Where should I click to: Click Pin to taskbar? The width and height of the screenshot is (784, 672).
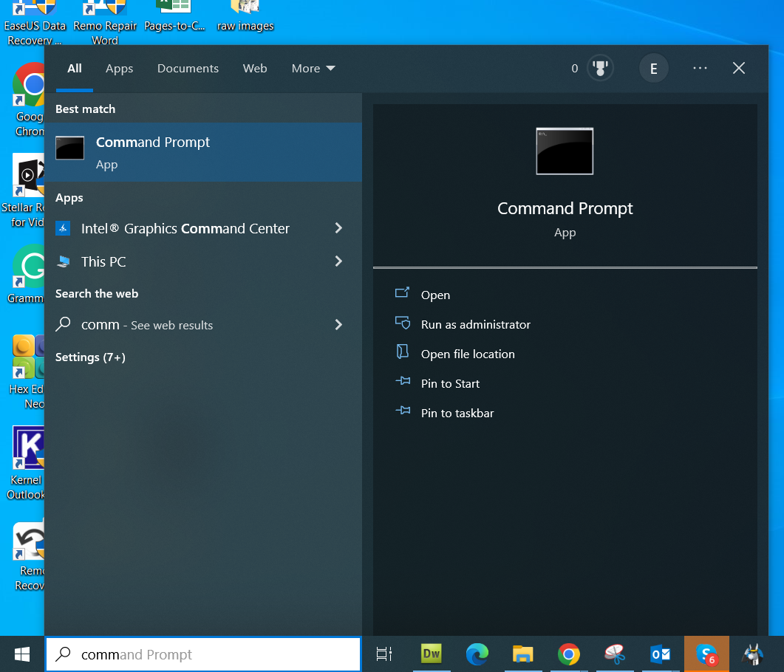[457, 413]
